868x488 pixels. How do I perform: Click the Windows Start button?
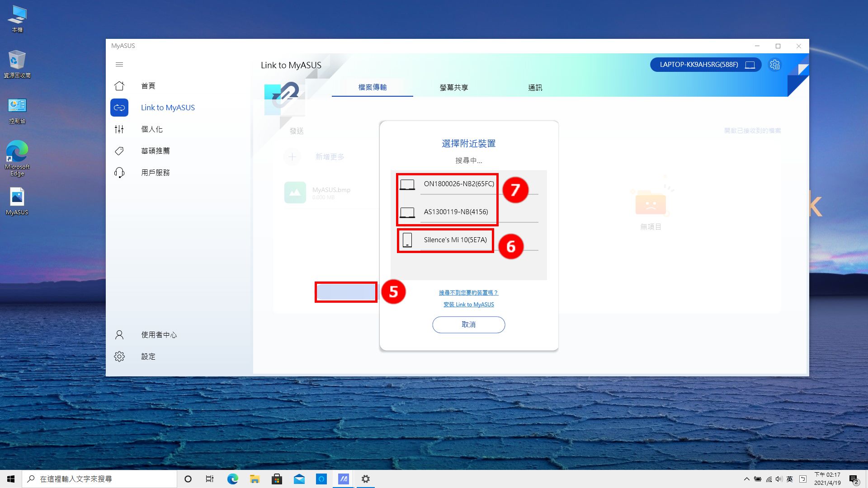click(x=11, y=479)
